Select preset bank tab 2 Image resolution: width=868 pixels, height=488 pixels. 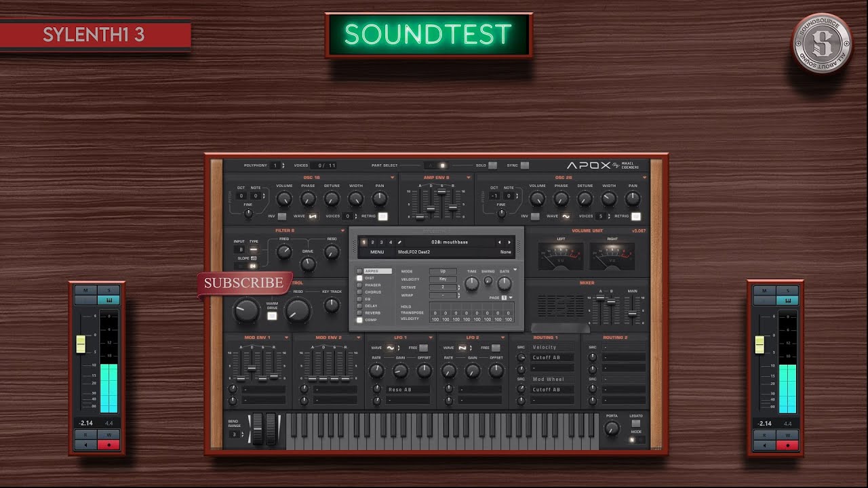point(372,242)
